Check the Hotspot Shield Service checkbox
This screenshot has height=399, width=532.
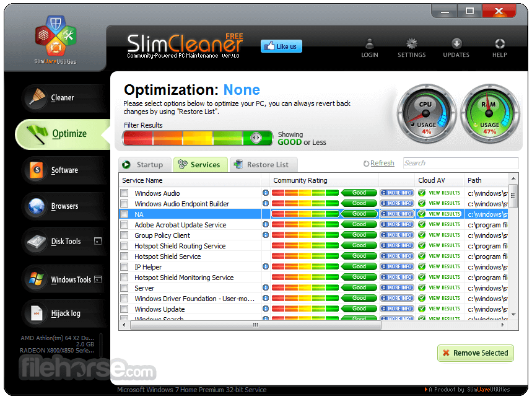(x=124, y=256)
